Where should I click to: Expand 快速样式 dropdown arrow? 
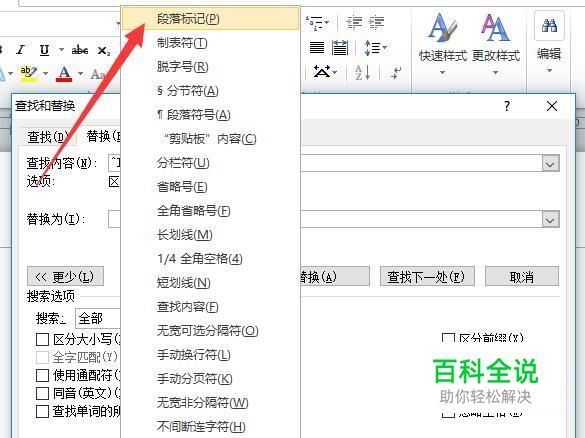click(x=442, y=72)
